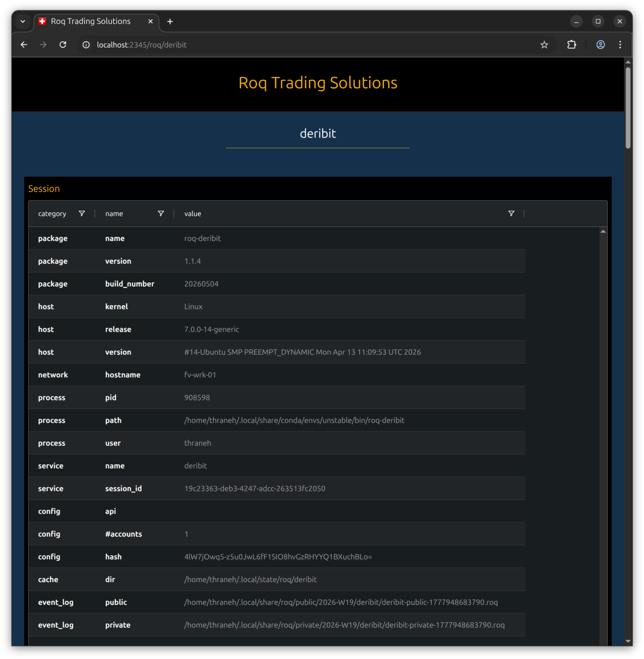Screen dimensions: 644x659
Task: Click the release name cell
Action: click(118, 329)
